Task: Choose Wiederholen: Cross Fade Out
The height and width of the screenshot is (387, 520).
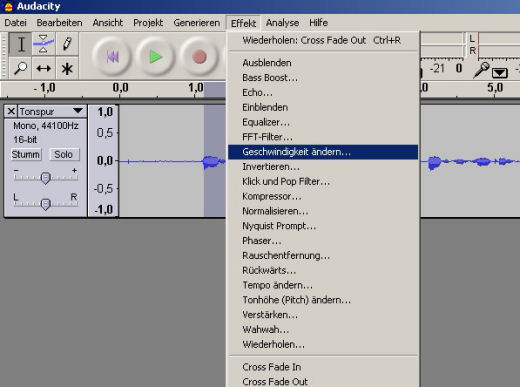Action: [323, 40]
